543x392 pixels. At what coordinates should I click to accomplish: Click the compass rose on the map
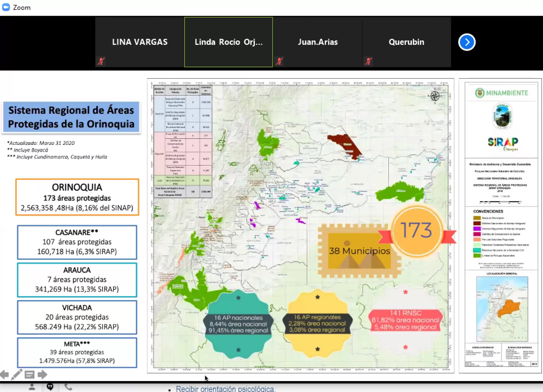point(435,96)
